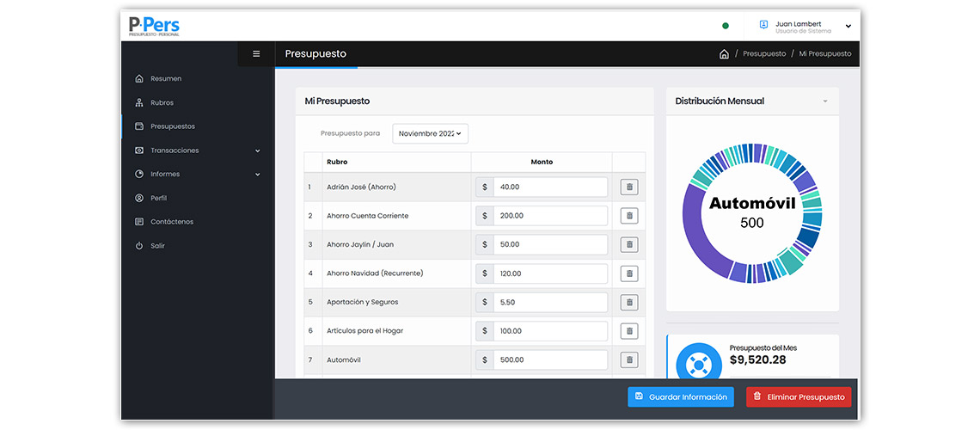Click trash icon for Ahorro Cuenta Corriente
Screen dimensions: 980x430
click(628, 216)
